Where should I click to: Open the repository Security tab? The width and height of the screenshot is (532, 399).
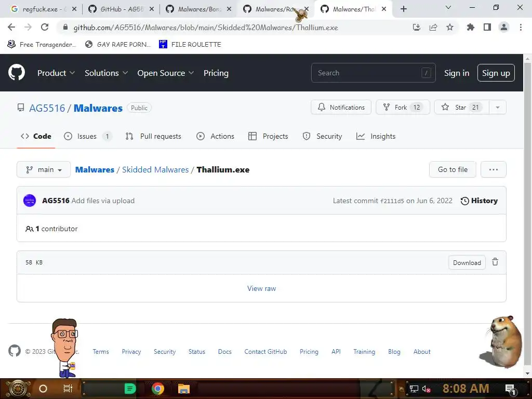point(322,136)
